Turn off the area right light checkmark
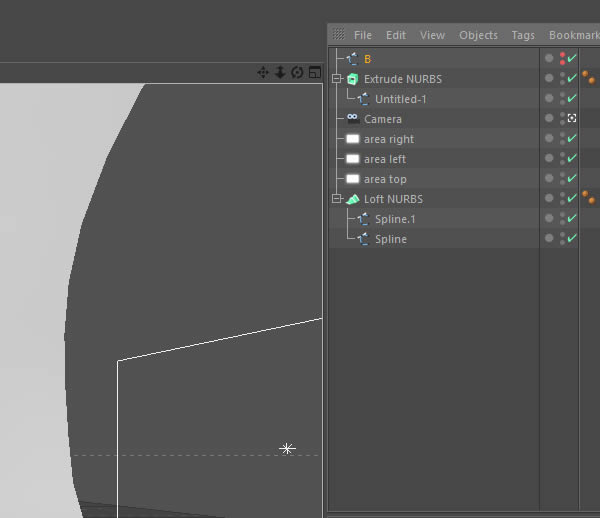The image size is (600, 518). 572,138
